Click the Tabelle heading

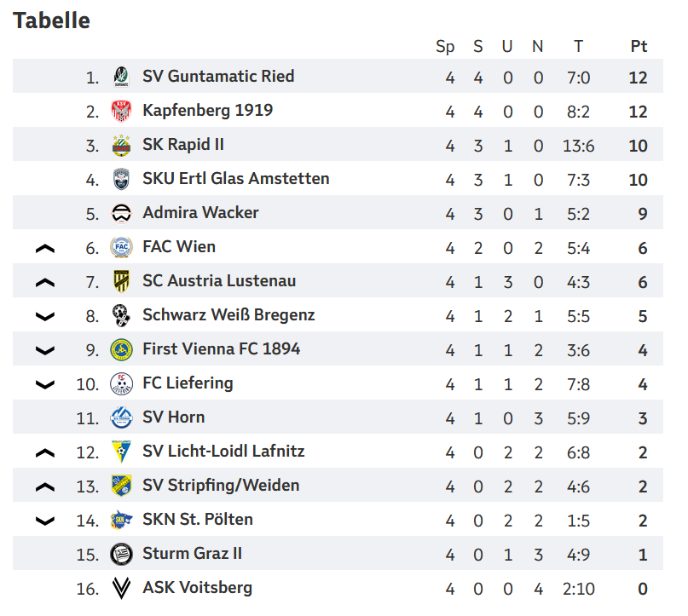[52, 20]
